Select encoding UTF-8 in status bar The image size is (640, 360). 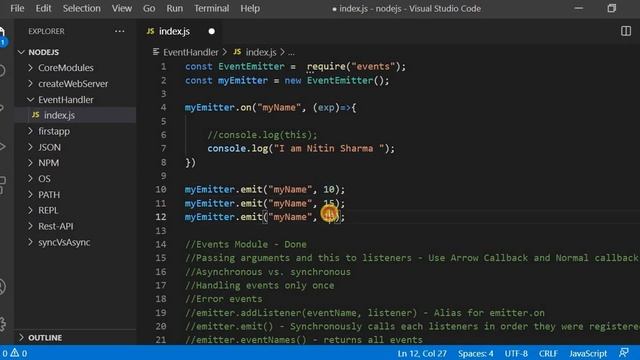516,353
